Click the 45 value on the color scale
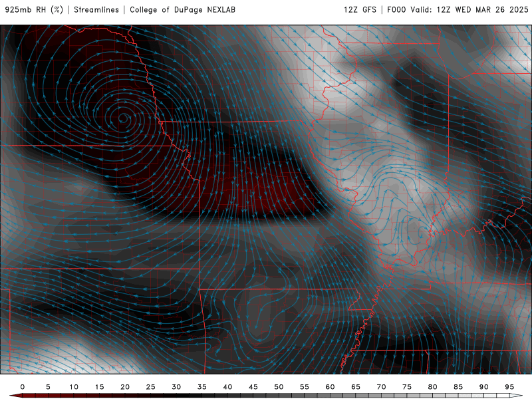The height and width of the screenshot is (399, 532). coord(253,387)
